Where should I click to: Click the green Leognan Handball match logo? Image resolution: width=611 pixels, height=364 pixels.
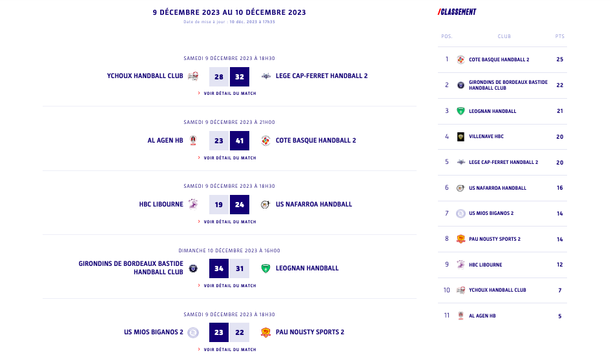[265, 268]
